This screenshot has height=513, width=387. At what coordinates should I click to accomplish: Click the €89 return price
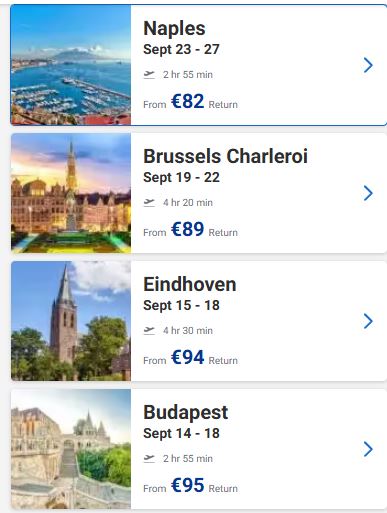click(187, 229)
